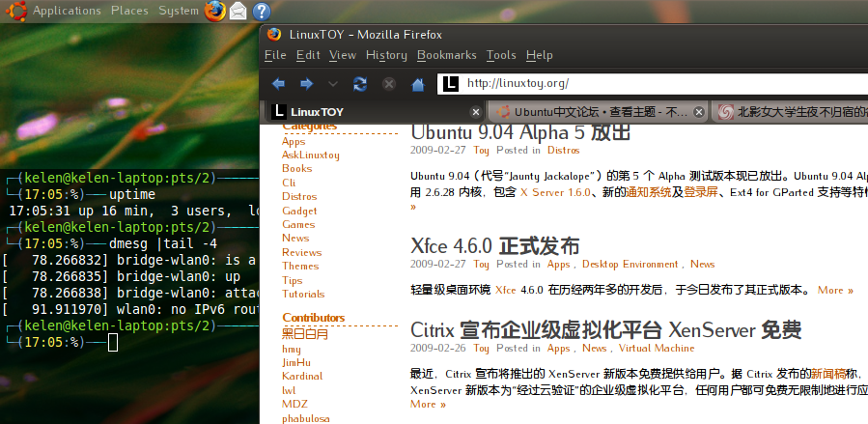The height and width of the screenshot is (424, 868).
Task: Open the Firefox View menu
Action: click(x=343, y=55)
